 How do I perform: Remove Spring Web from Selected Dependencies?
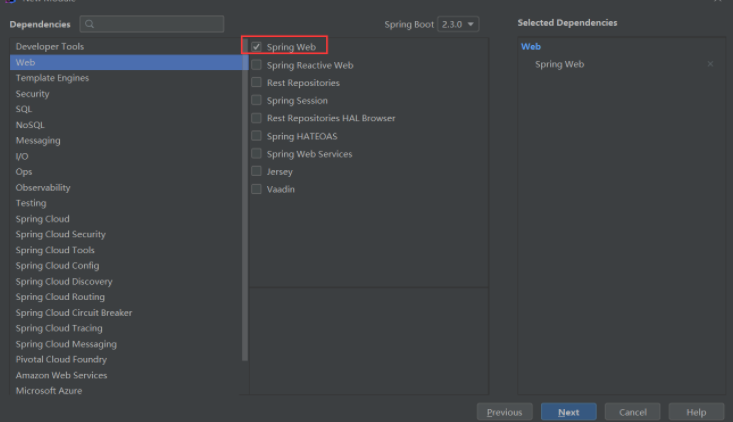(710, 64)
